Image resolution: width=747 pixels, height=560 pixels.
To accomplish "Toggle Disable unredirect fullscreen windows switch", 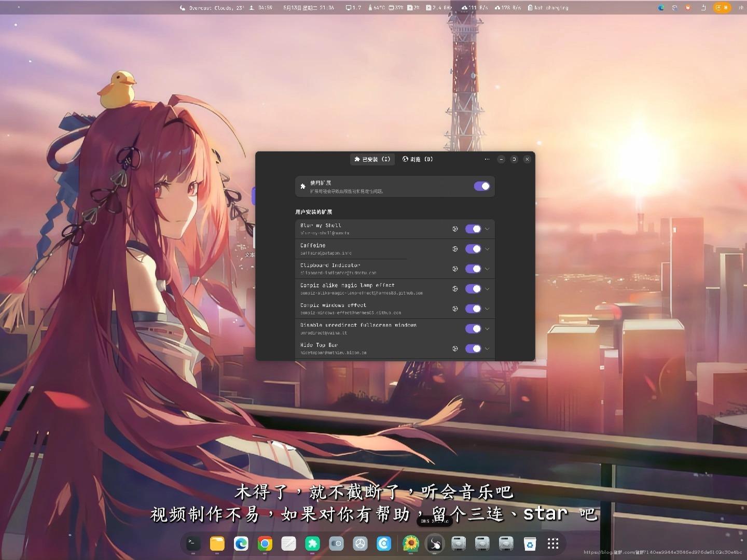I will pyautogui.click(x=473, y=328).
